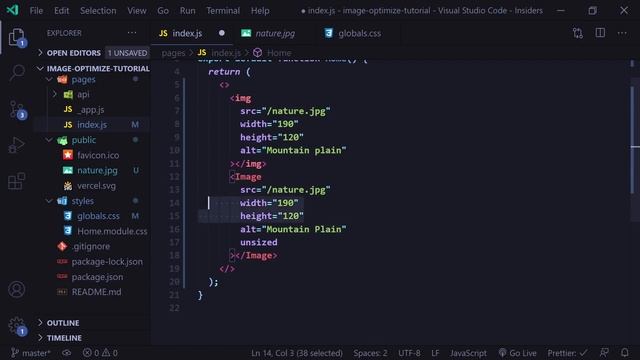Open the Help menu
The width and height of the screenshot is (640, 360).
(x=260, y=11)
